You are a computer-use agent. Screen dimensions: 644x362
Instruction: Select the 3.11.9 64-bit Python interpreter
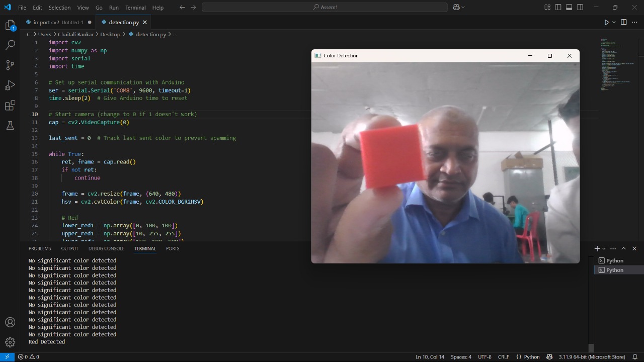592,357
